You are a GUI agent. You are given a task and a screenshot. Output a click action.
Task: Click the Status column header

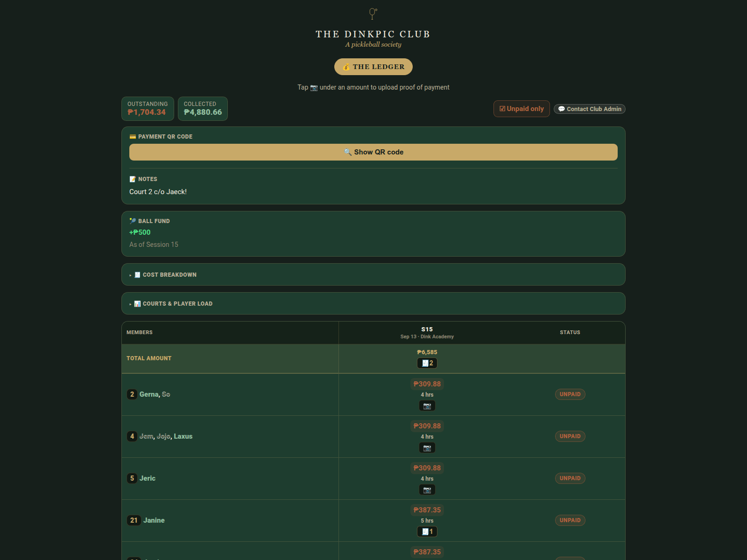point(570,332)
